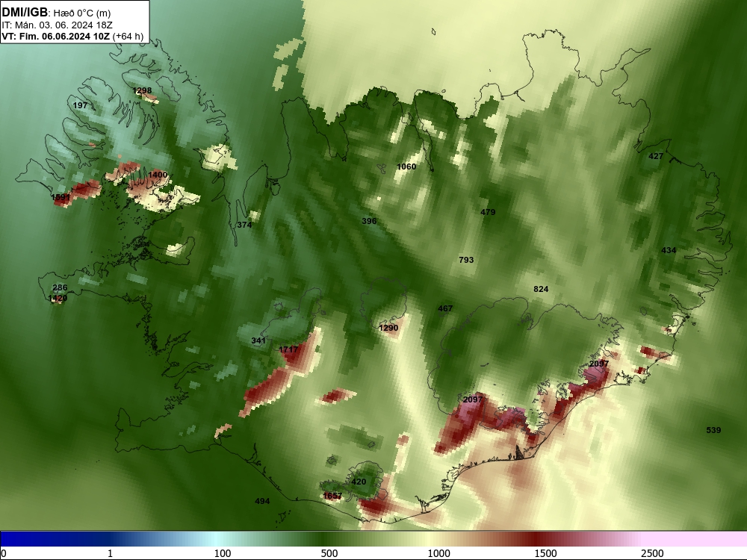Pick the map value 434

[x=669, y=250]
